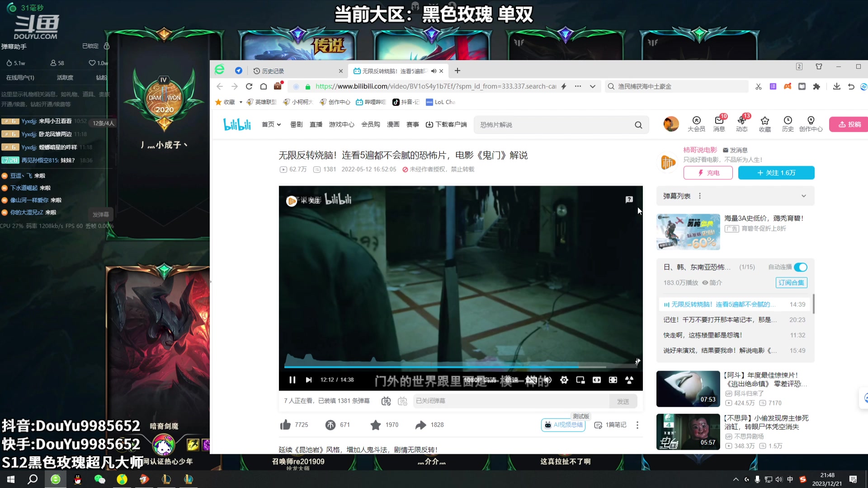Viewport: 868px width, 488px height.
Task: Pause the Bilibili video playback
Action: click(x=292, y=380)
